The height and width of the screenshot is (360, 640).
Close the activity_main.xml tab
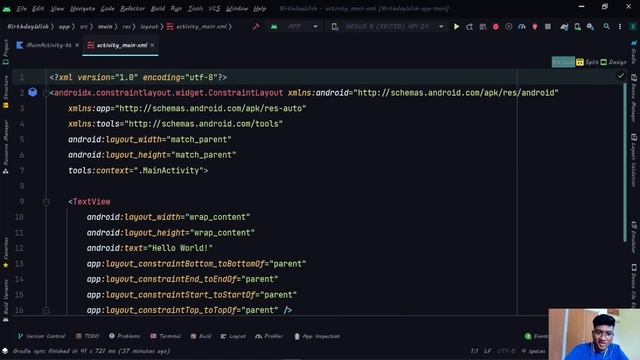coord(152,45)
